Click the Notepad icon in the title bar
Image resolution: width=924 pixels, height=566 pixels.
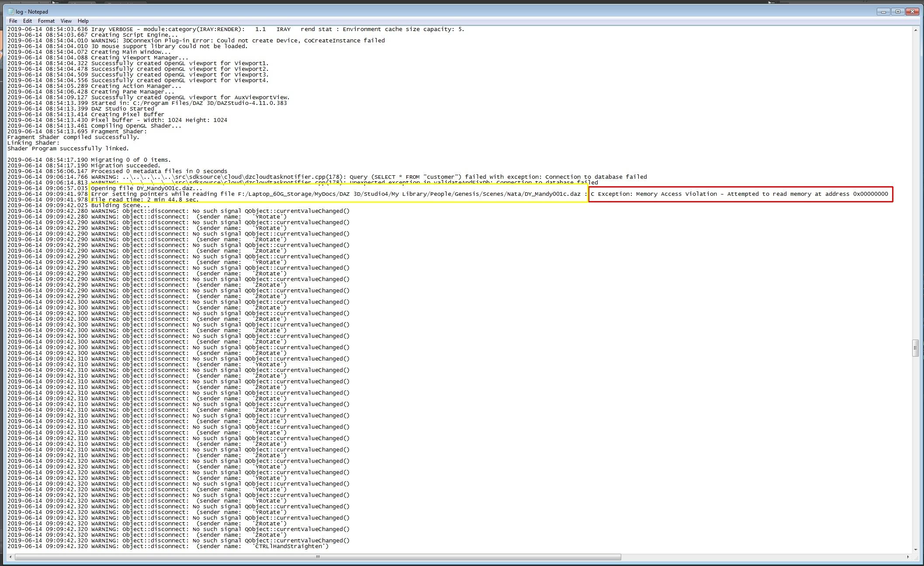pyautogui.click(x=10, y=11)
